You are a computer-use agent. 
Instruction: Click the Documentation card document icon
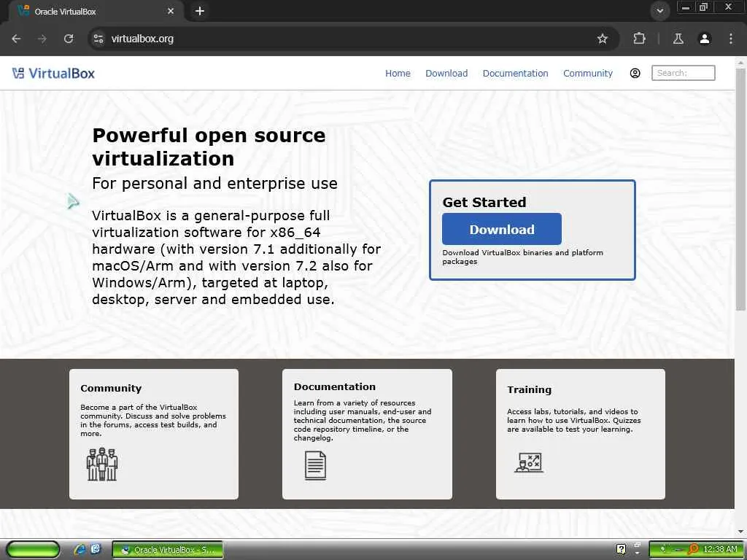pyautogui.click(x=315, y=465)
